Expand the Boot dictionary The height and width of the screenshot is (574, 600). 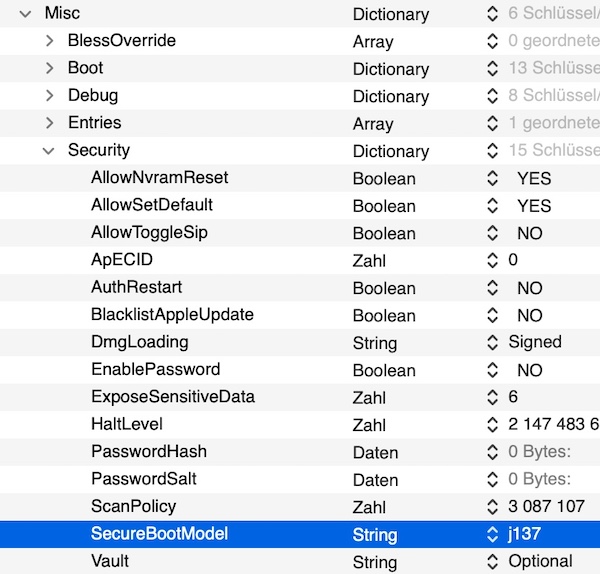click(x=49, y=68)
